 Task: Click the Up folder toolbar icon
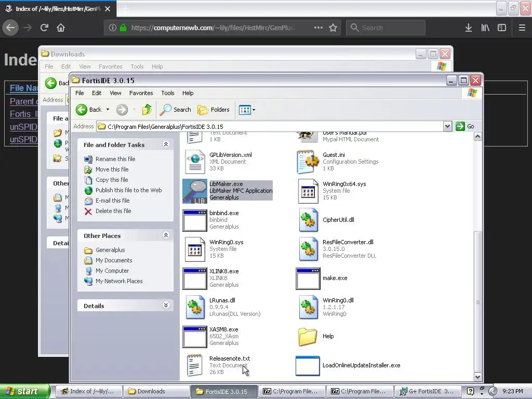[x=147, y=110]
